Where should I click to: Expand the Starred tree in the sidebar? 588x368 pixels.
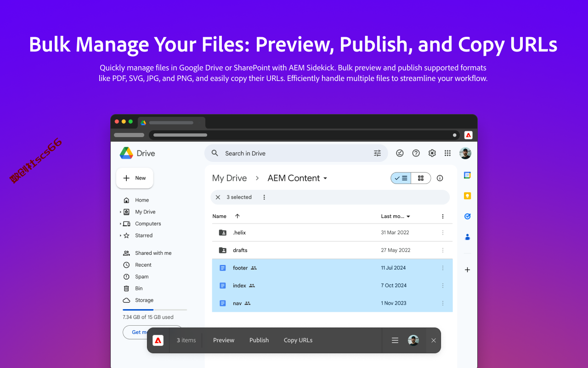[121, 236]
